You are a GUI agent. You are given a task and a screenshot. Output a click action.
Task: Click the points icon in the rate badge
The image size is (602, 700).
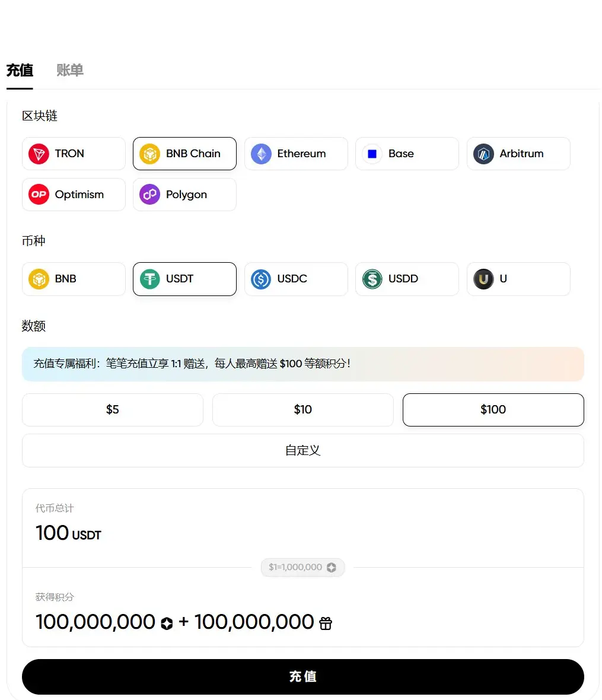coord(331,567)
